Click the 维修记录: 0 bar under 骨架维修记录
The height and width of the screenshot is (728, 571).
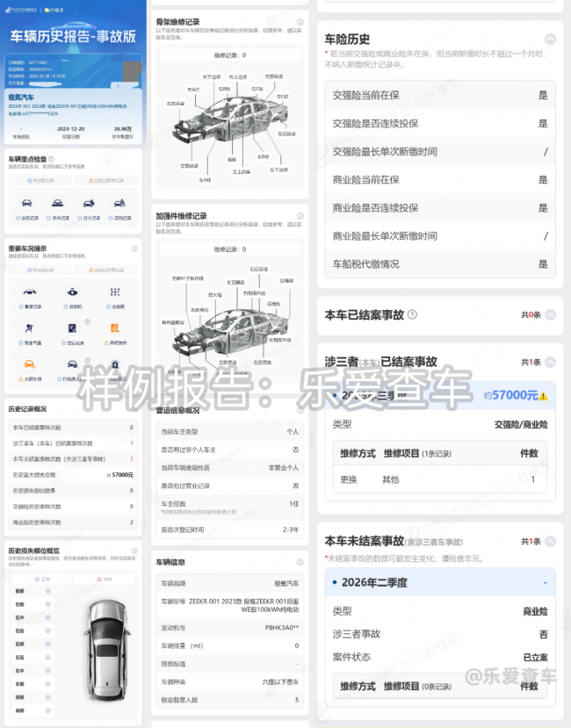(230, 55)
